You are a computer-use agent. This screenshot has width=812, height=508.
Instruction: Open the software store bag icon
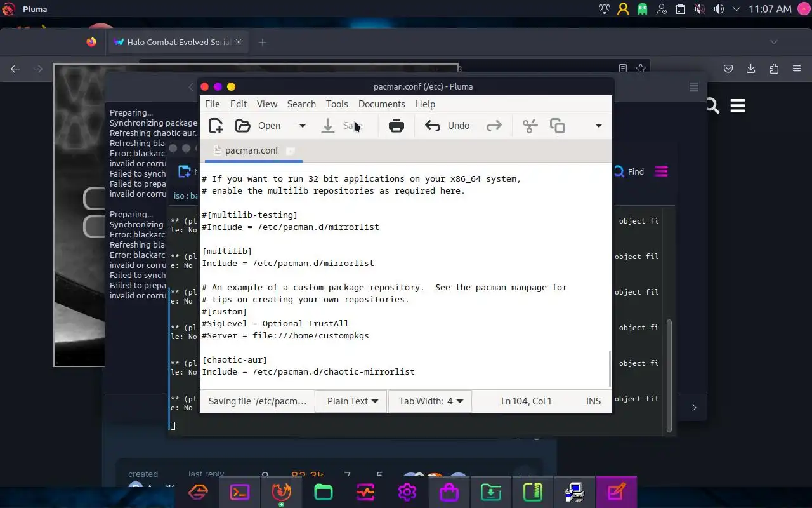click(449, 492)
